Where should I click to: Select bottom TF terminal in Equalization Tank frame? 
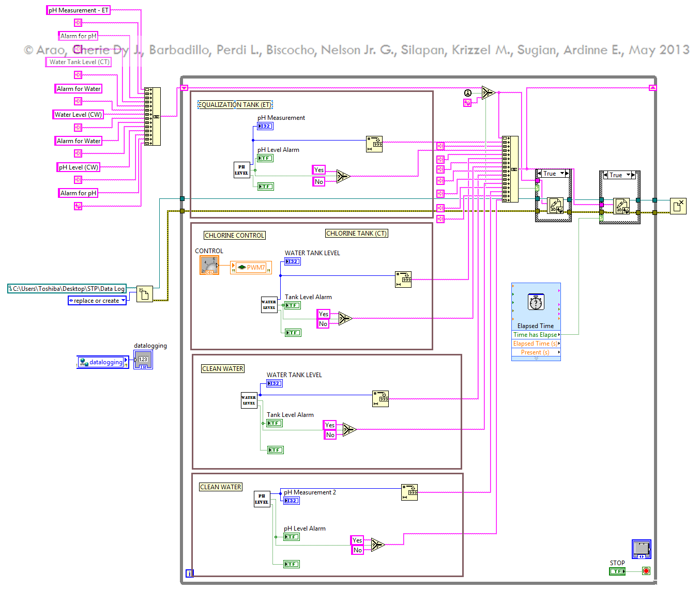[x=266, y=187]
